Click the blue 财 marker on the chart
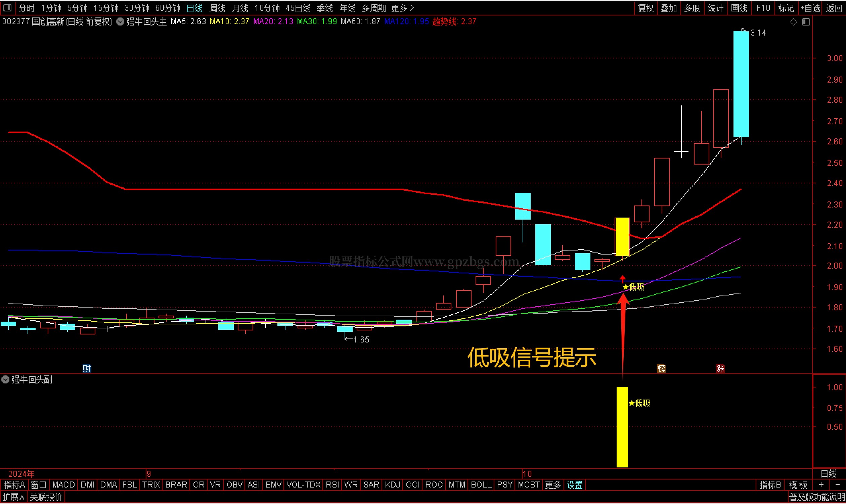Viewport: 846px width, 504px height. point(87,368)
